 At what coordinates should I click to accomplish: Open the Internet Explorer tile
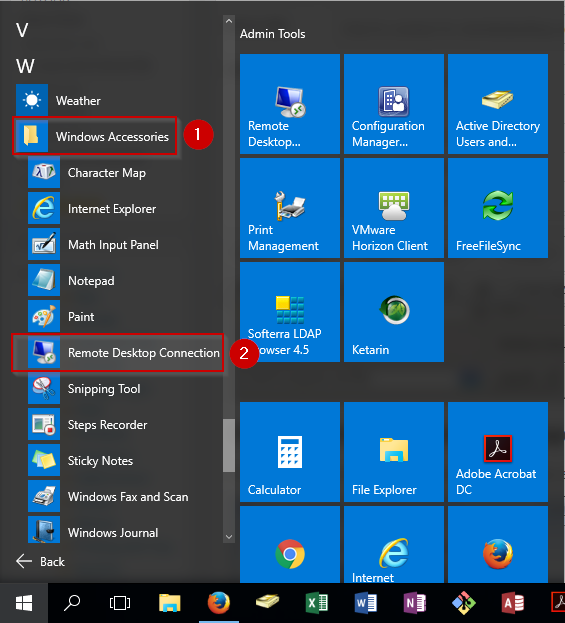pyautogui.click(x=394, y=545)
